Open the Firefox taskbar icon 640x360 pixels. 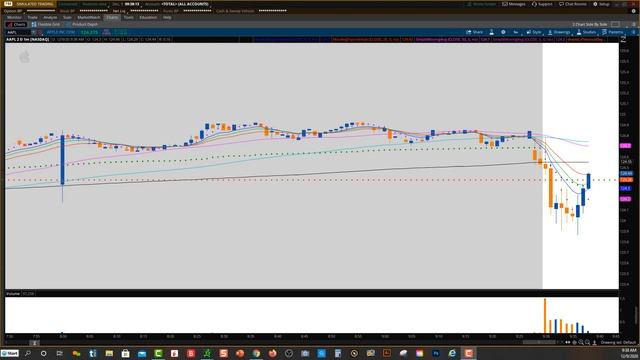(272, 353)
